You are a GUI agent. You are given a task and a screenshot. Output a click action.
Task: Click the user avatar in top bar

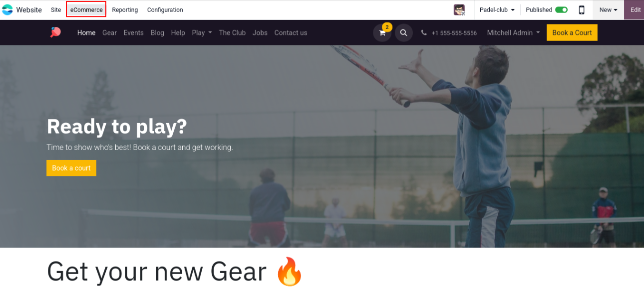[459, 9]
